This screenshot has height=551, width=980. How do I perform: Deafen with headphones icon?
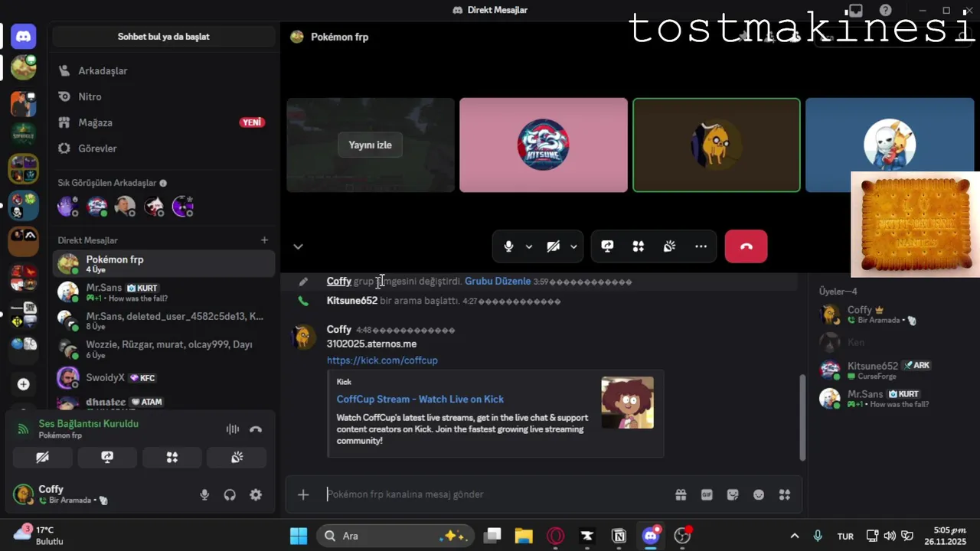tap(230, 495)
